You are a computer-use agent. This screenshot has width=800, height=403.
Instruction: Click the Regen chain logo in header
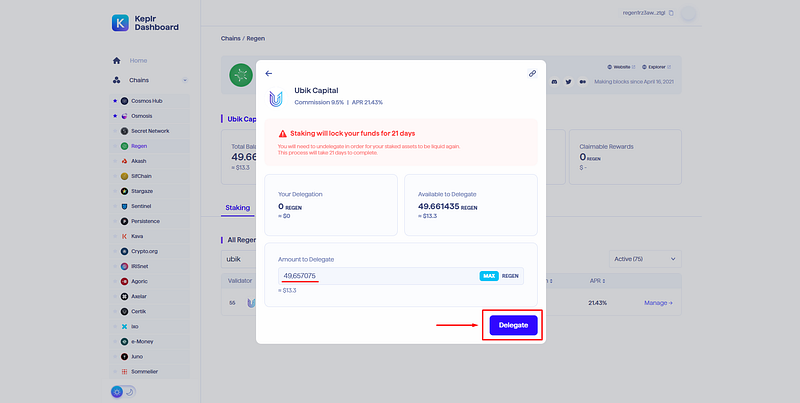point(241,75)
